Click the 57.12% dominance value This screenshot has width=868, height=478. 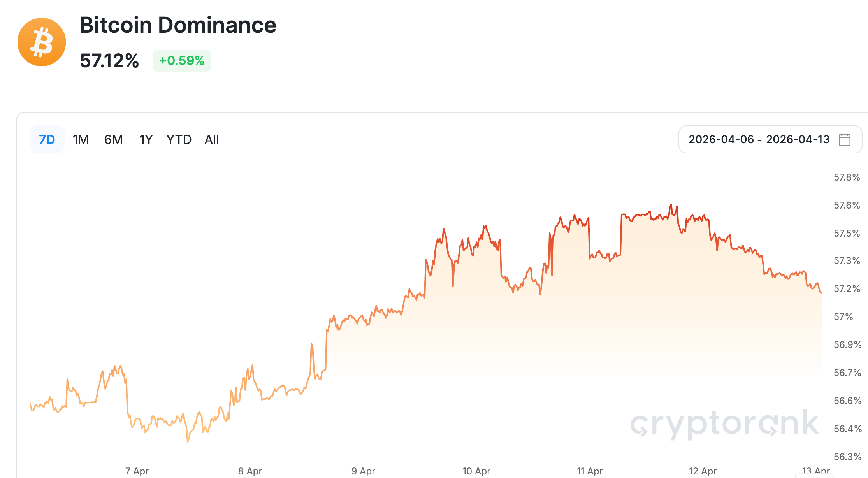109,61
